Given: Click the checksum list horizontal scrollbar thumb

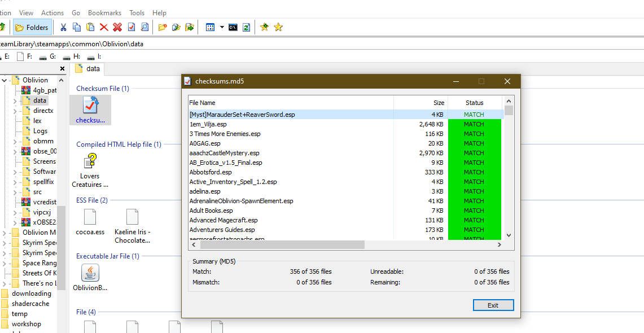Looking at the screenshot, I should tap(282, 245).
